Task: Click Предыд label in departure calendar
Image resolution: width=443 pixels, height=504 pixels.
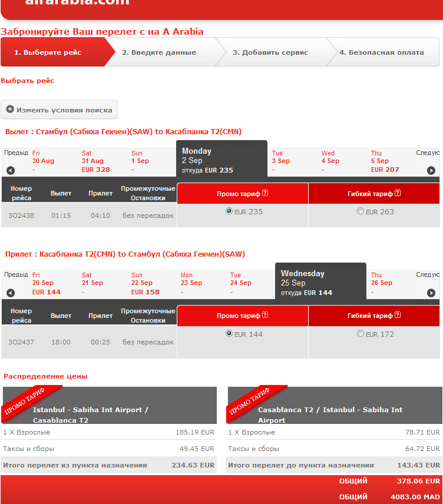Action: click(x=16, y=152)
